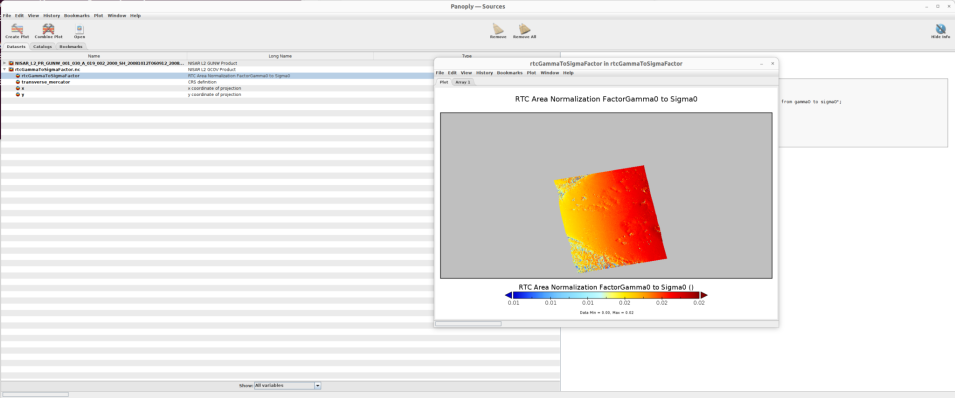The image size is (955, 398).
Task: Switch to the Catalogs tab
Action: (43, 46)
